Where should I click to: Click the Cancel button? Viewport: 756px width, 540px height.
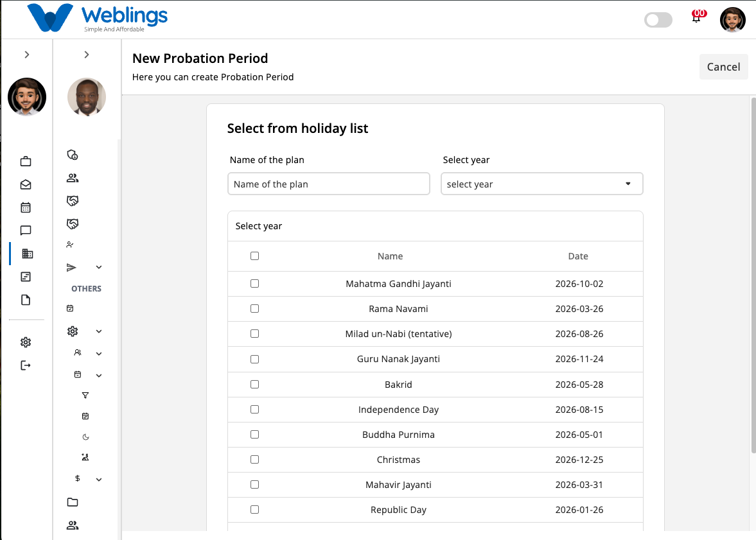point(724,67)
